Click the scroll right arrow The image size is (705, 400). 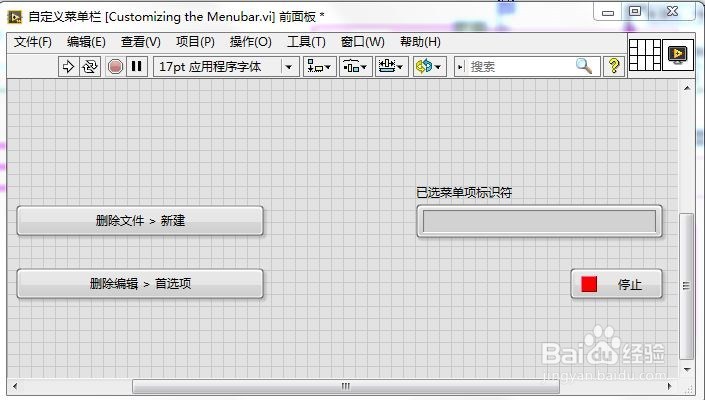coord(669,386)
